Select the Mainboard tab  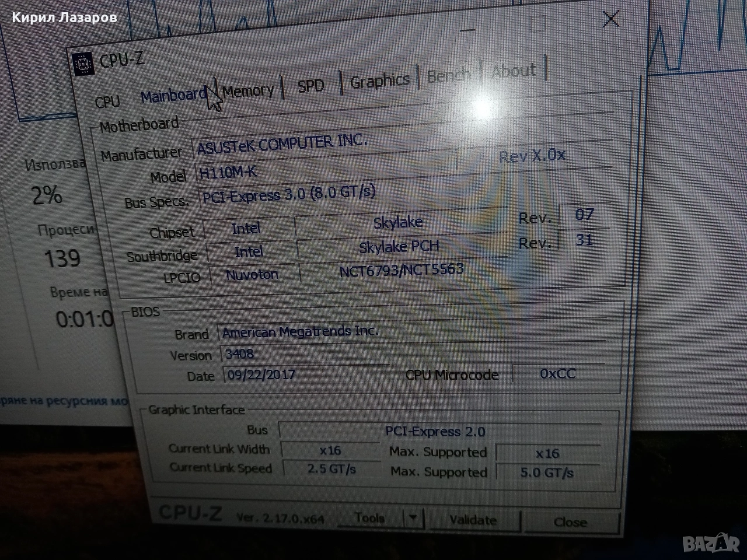173,95
